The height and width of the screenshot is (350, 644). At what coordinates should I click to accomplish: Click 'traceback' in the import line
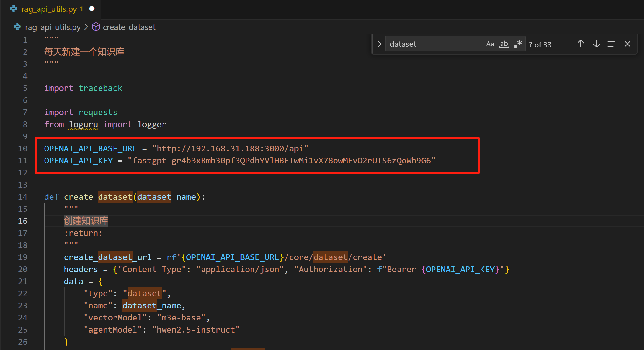point(100,88)
